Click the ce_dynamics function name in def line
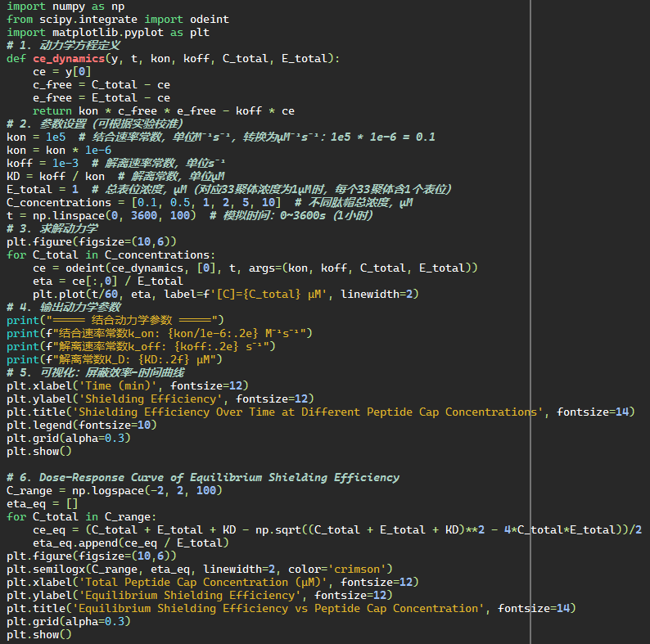Image resolution: width=650 pixels, height=644 pixels. coord(69,59)
